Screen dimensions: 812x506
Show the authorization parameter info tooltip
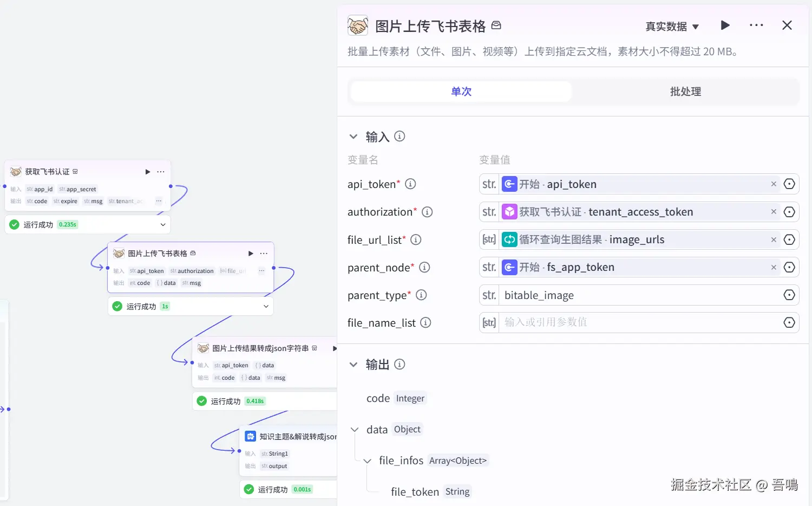pyautogui.click(x=427, y=212)
